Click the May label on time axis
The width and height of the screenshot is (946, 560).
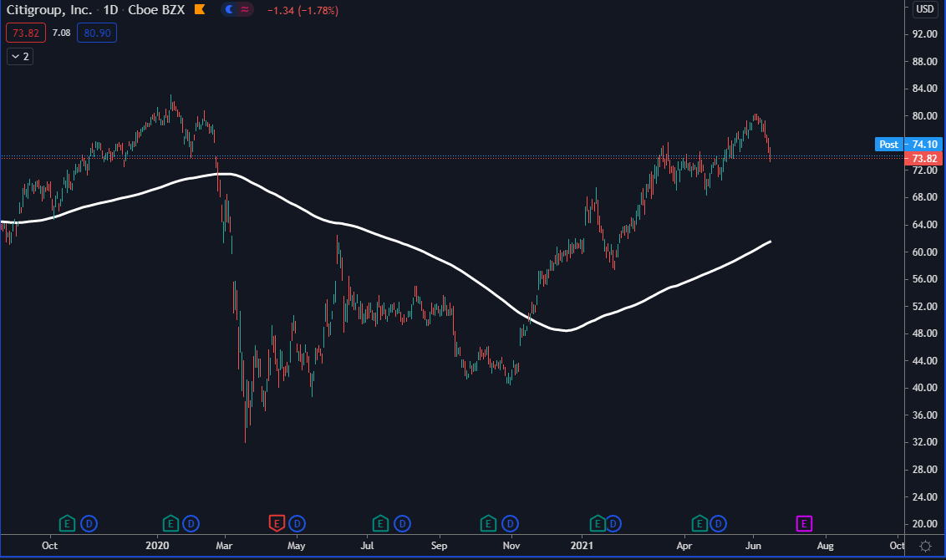coord(296,546)
